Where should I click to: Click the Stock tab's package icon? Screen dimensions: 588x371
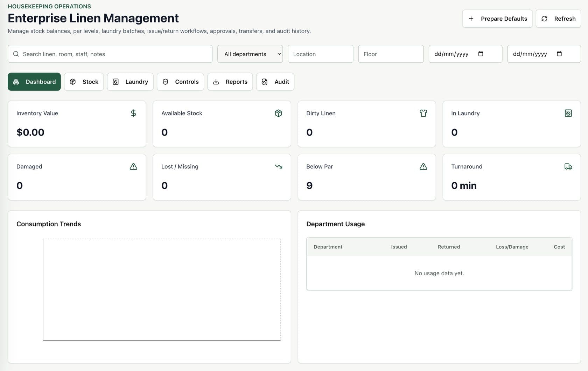point(73,82)
